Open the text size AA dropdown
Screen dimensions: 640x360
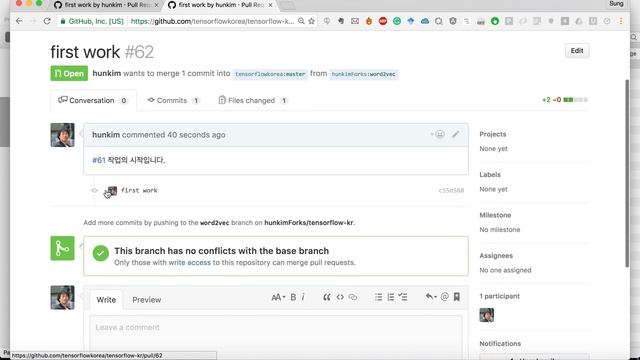(x=278, y=297)
